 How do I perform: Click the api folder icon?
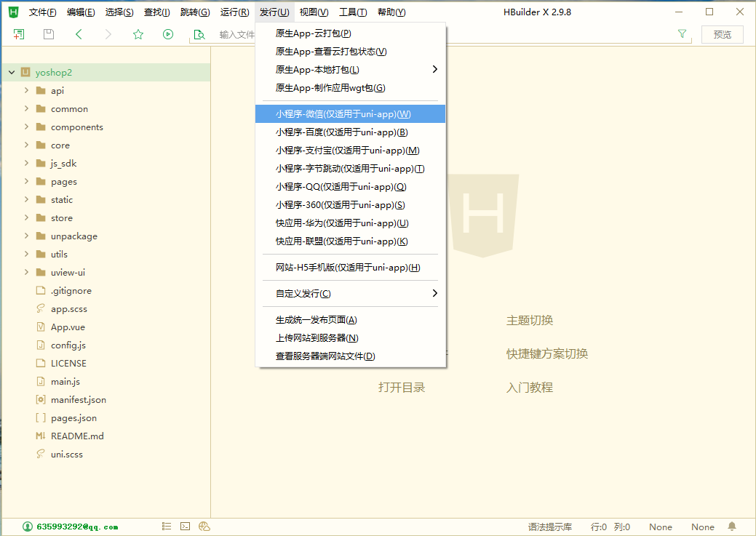pyautogui.click(x=41, y=91)
